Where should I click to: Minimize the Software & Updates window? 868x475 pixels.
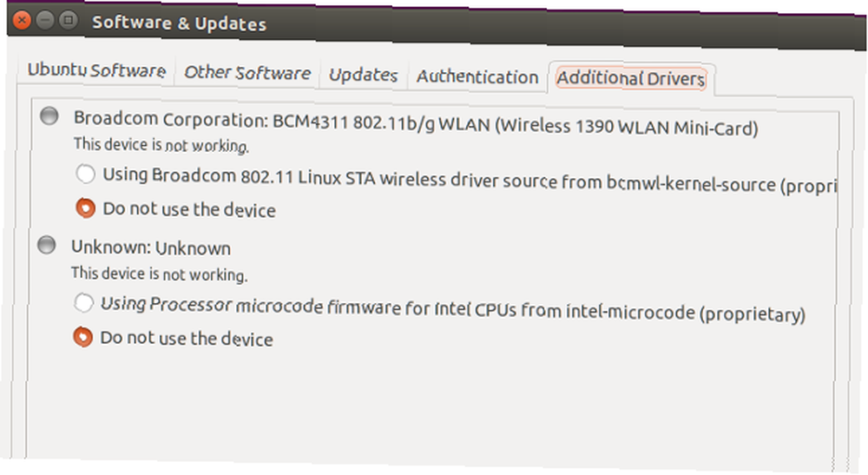45,21
